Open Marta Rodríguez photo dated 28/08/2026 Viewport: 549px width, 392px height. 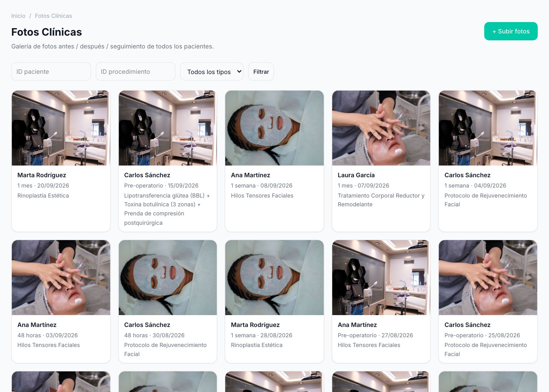(x=274, y=278)
